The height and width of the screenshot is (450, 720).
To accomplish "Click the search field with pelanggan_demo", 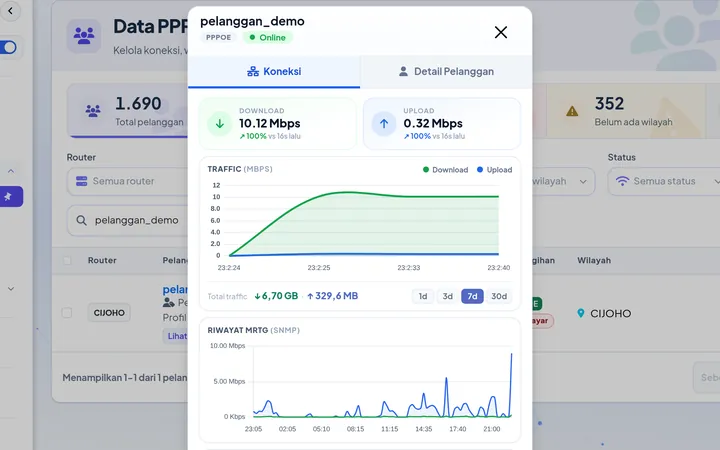I will pyautogui.click(x=128, y=220).
